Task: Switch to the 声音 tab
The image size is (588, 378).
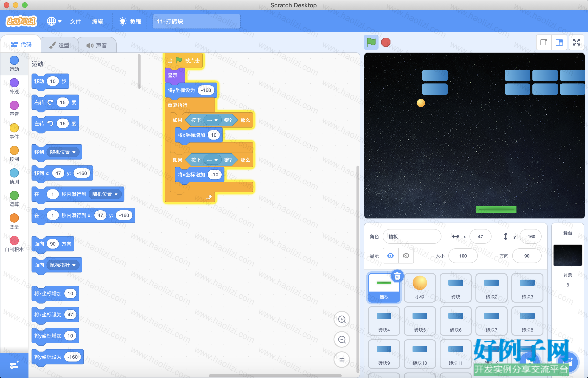Action: click(97, 45)
